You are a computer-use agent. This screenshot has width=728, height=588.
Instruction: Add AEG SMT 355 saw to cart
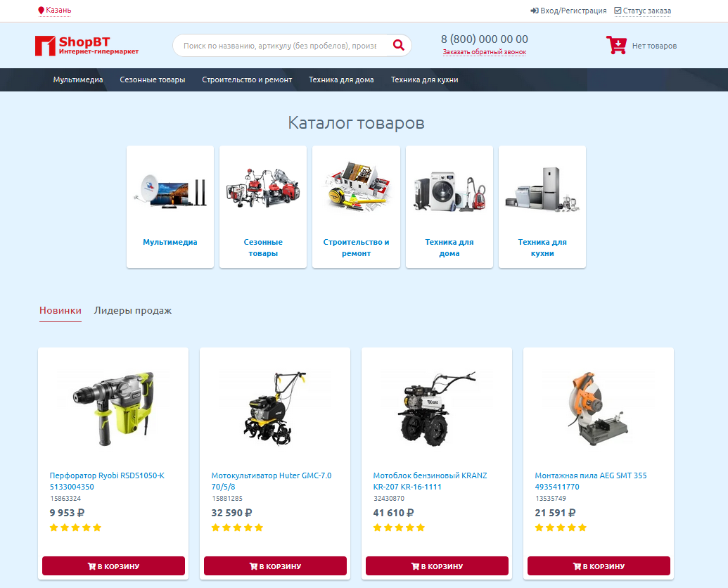[x=599, y=566]
